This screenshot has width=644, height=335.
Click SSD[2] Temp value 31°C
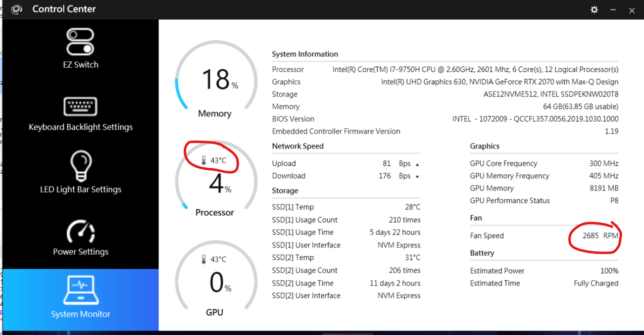(x=412, y=257)
